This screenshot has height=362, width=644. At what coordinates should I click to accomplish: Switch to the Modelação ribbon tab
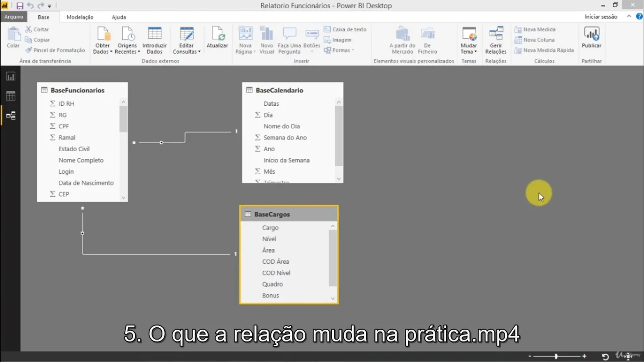click(80, 17)
